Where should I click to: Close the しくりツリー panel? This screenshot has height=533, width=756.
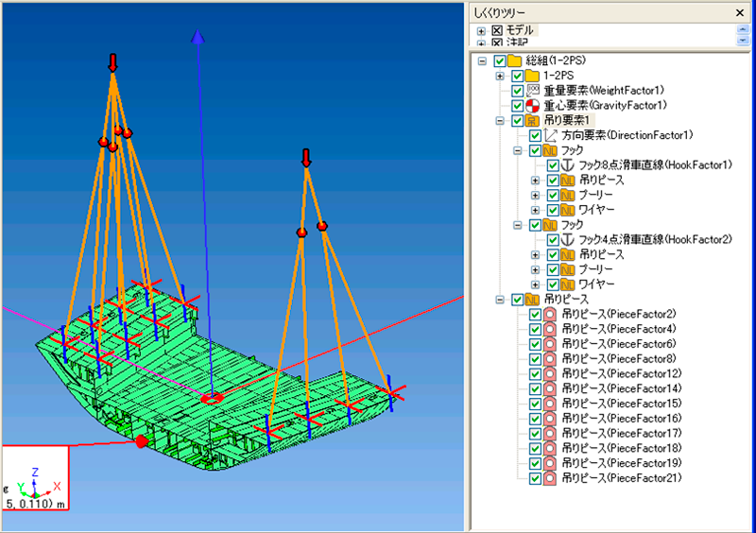740,12
